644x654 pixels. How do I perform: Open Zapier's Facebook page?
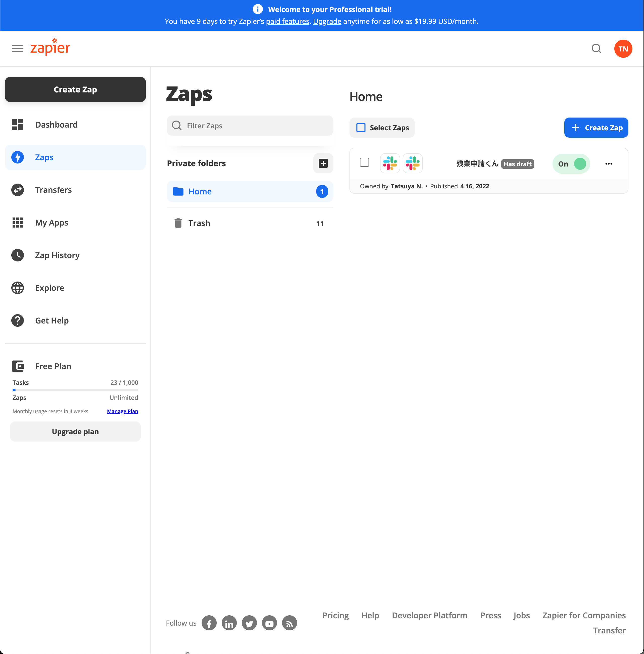tap(209, 623)
